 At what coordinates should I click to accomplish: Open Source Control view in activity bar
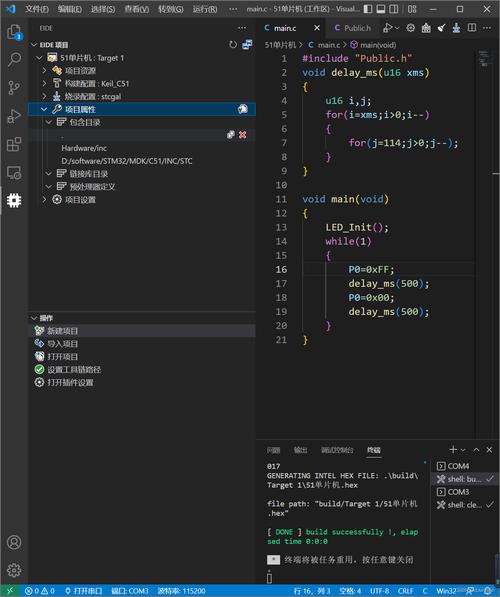[x=14, y=88]
